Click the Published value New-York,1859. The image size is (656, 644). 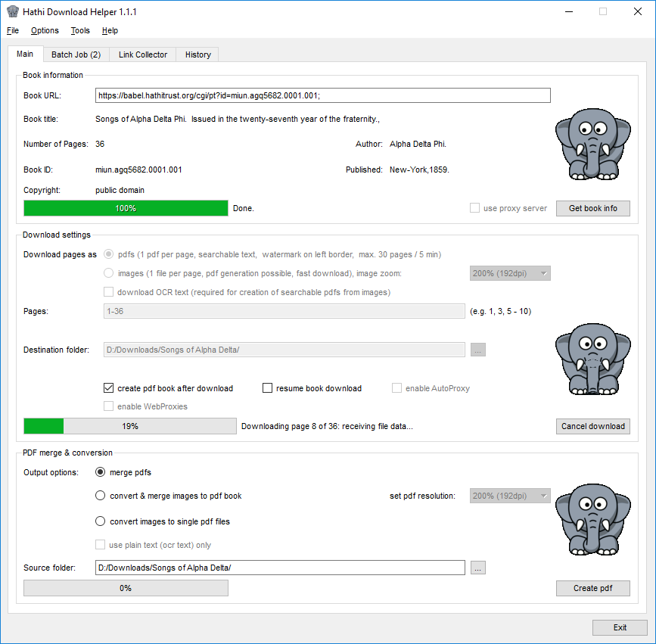point(419,170)
